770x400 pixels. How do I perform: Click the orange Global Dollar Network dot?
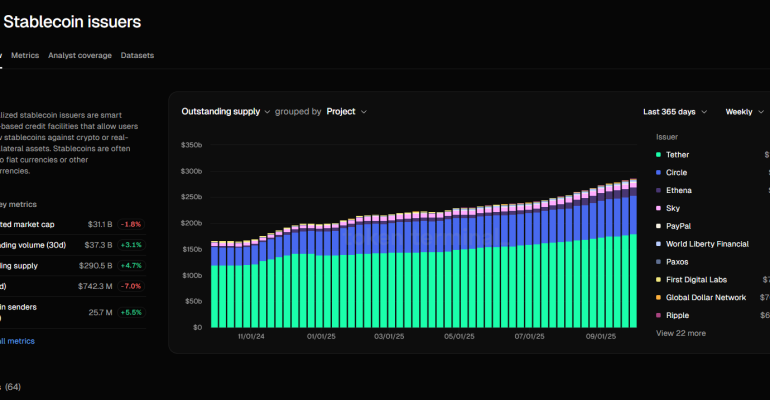coord(658,298)
